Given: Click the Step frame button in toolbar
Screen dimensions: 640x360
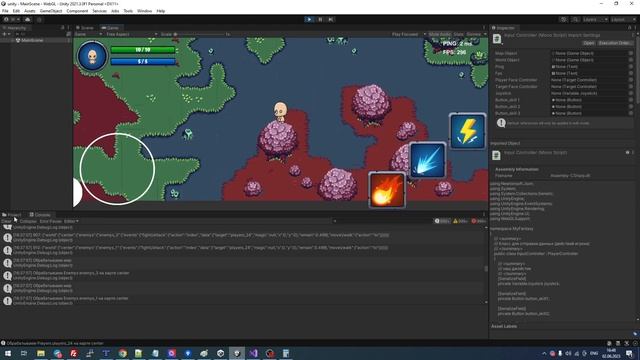Looking at the screenshot, I should tap(331, 19).
